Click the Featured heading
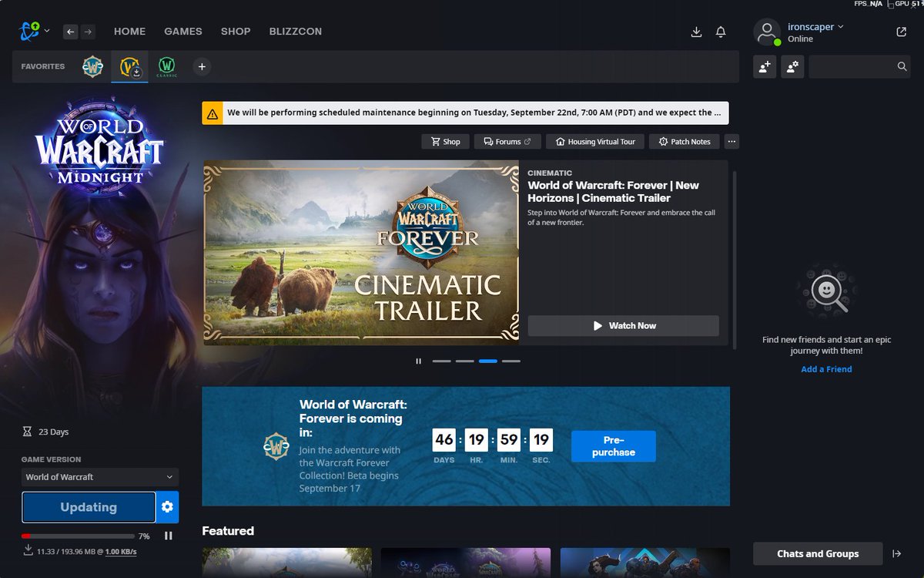Screen dimensions: 924x578 [x=228, y=531]
